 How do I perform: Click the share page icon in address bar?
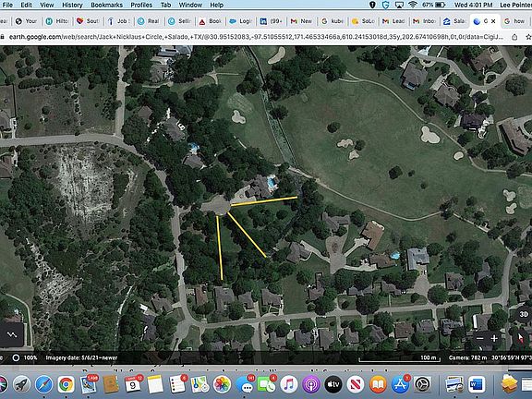(514, 37)
